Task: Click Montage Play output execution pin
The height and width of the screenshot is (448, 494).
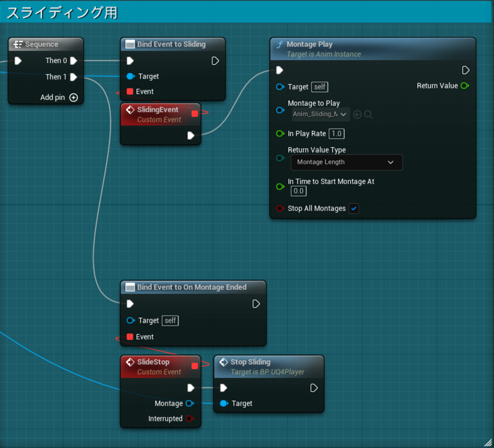Action: tap(466, 70)
